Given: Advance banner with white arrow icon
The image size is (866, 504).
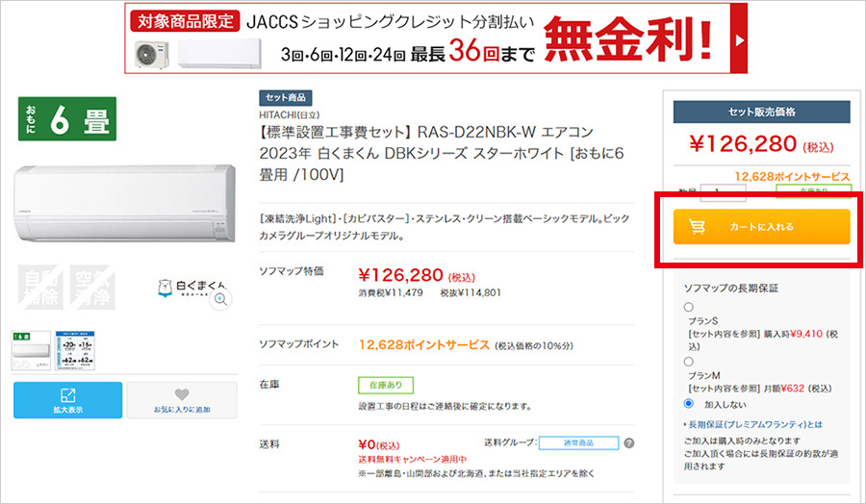Looking at the screenshot, I should pyautogui.click(x=739, y=39).
